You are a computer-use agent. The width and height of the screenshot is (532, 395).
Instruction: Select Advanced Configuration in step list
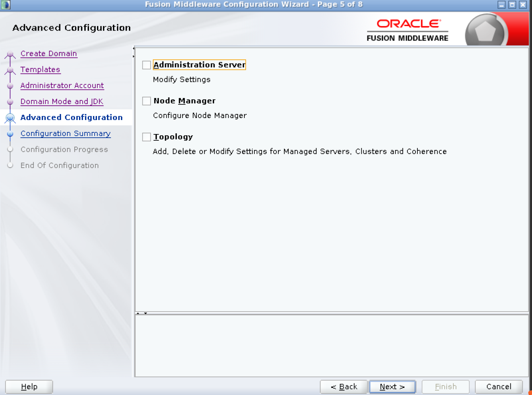coord(71,117)
